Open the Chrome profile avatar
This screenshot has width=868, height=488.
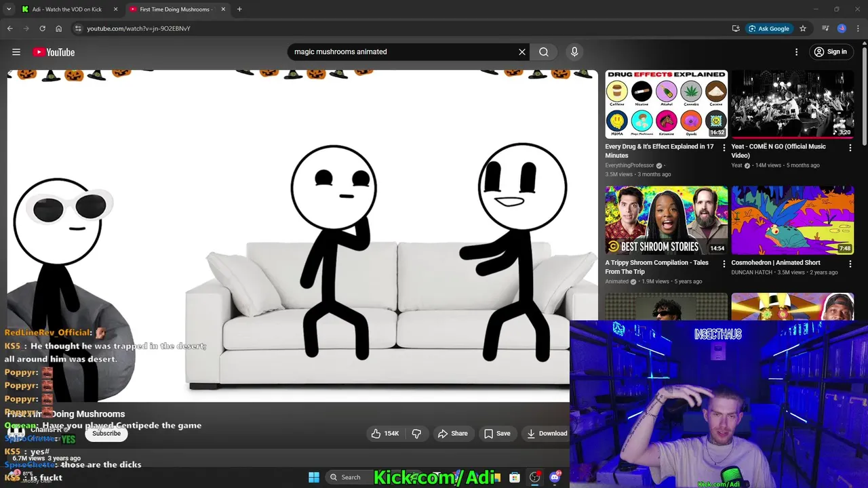(x=842, y=28)
